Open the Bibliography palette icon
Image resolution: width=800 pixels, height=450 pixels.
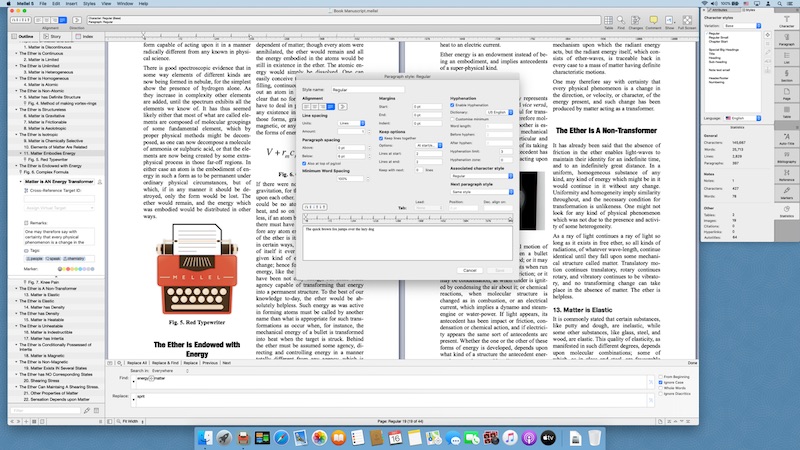pos(786,157)
